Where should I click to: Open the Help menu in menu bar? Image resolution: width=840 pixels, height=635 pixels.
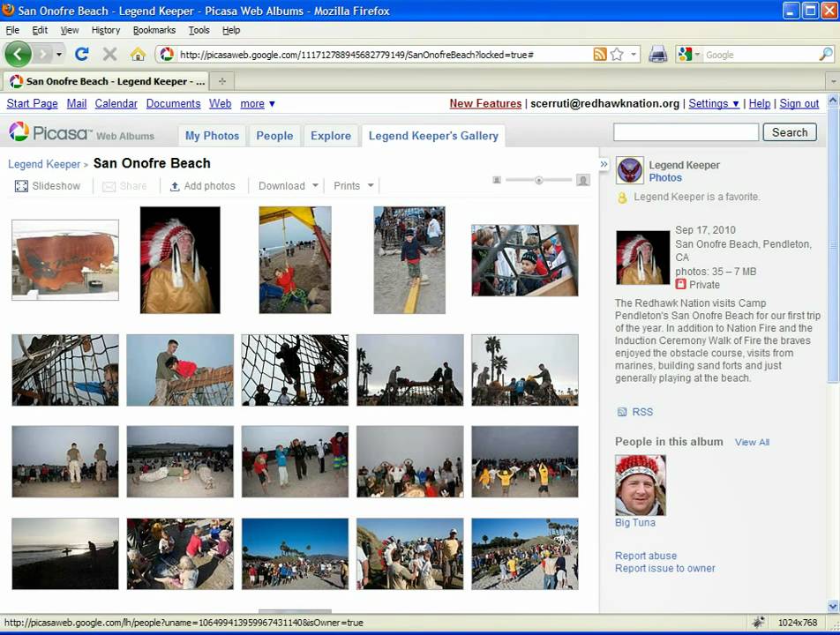pyautogui.click(x=231, y=30)
